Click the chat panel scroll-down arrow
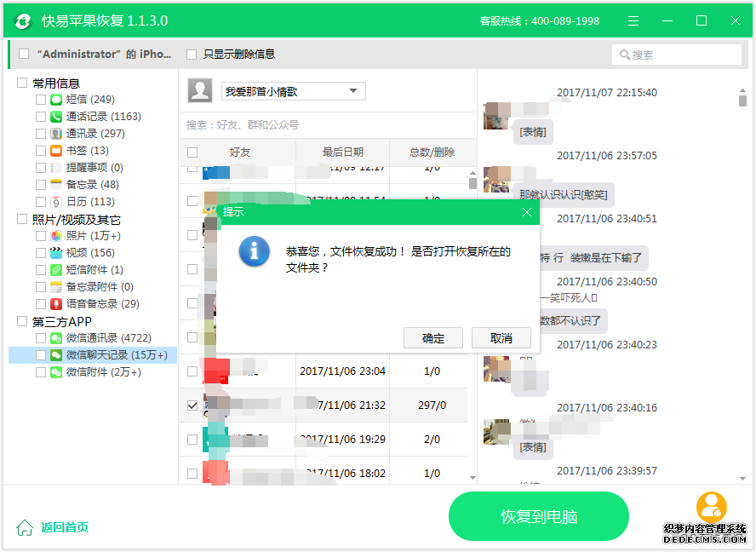The width and height of the screenshot is (756, 552). (742, 478)
